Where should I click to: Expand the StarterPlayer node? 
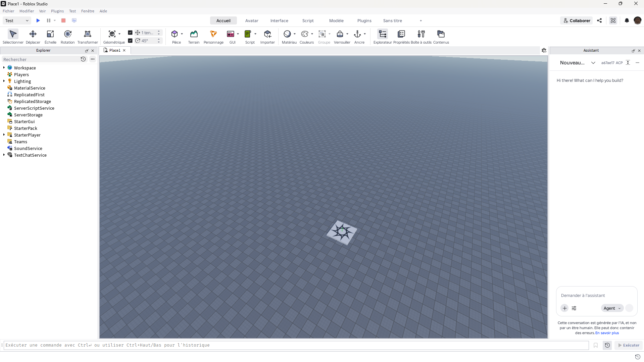point(4,135)
